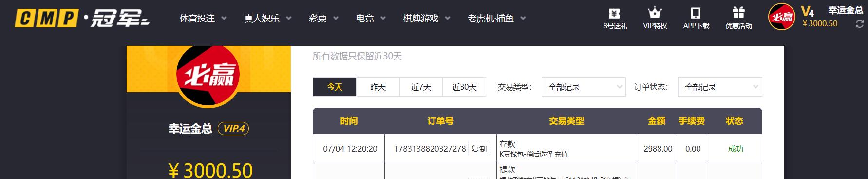Click the header balance ¥ 3000.50
This screenshot has width=868, height=179.
coord(820,23)
